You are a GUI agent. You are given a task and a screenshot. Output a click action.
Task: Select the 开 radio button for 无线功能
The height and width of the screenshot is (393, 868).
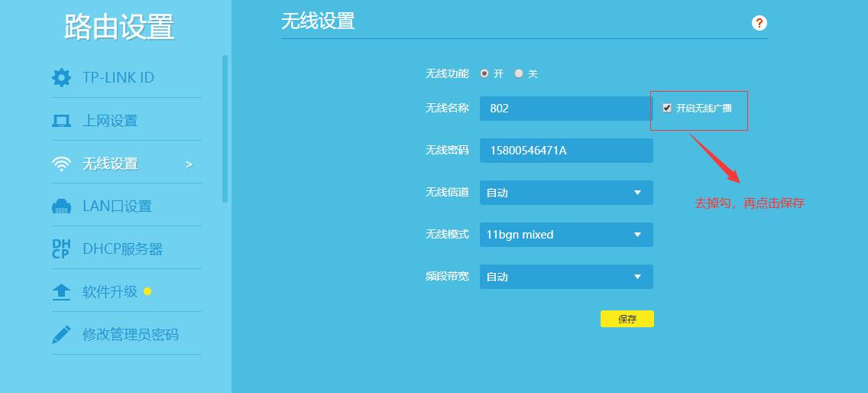tap(484, 73)
